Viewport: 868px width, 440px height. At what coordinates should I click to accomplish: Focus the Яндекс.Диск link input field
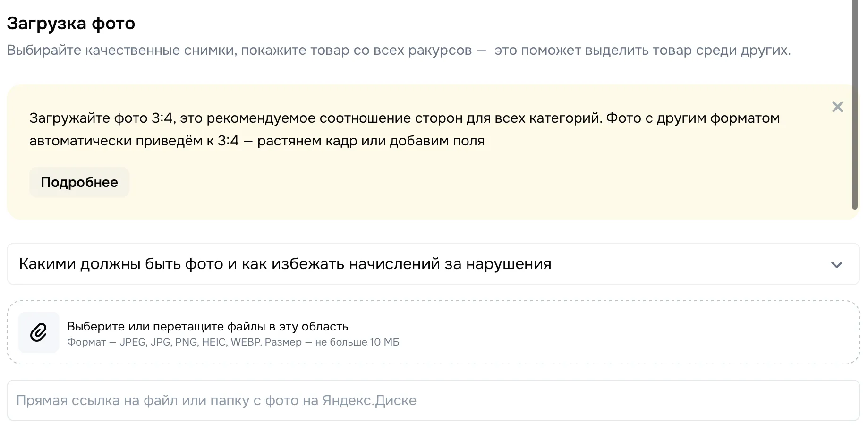(433, 400)
